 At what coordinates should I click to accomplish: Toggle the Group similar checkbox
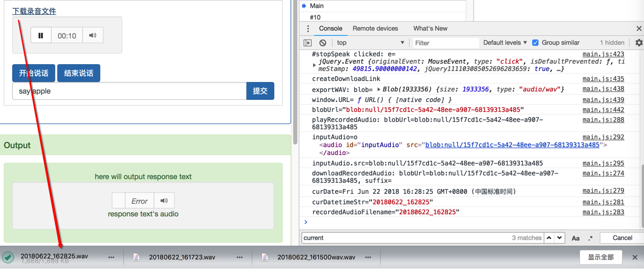535,43
